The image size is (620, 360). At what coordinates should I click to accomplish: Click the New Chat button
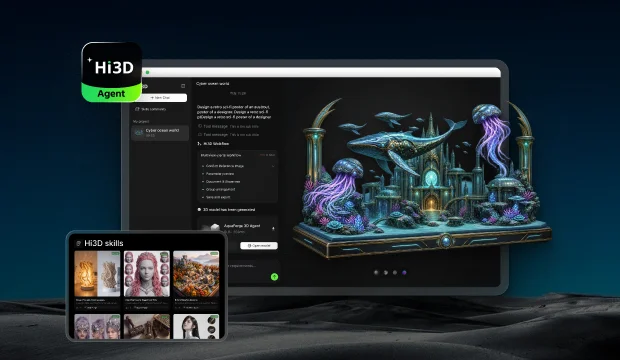pos(161,98)
